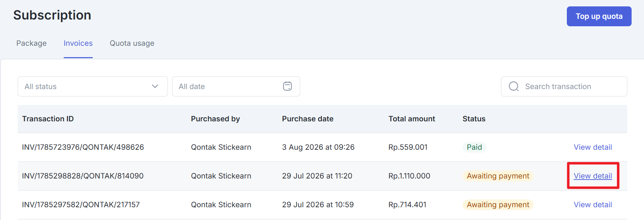
Task: View detail of invoice ending 217157
Action: click(593, 205)
